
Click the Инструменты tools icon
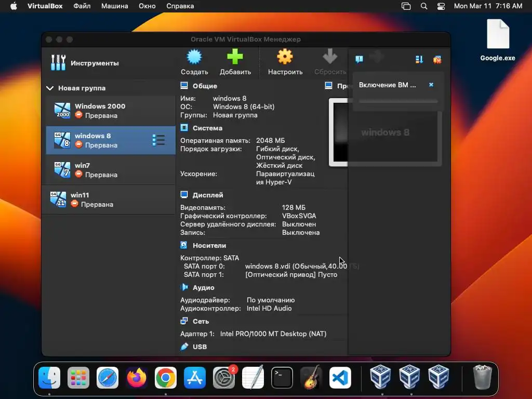(x=58, y=63)
